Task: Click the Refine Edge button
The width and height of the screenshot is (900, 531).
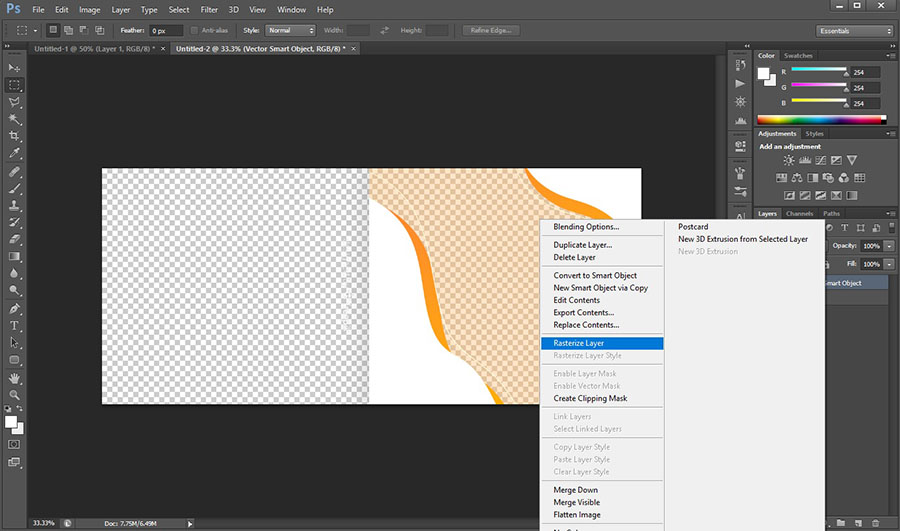Action: tap(491, 30)
